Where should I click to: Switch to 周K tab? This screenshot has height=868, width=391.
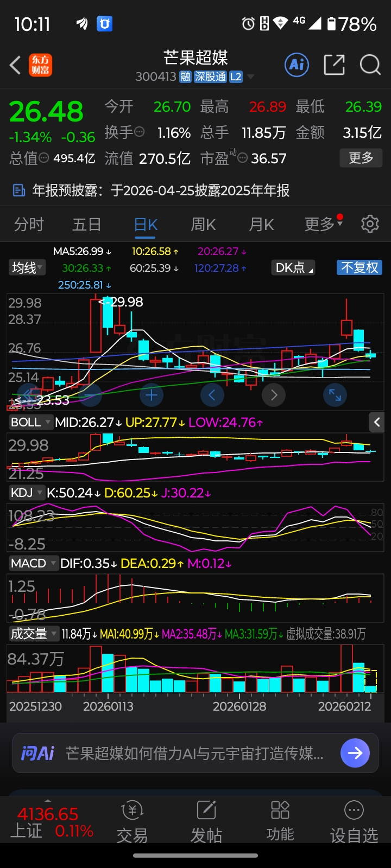[x=204, y=224]
